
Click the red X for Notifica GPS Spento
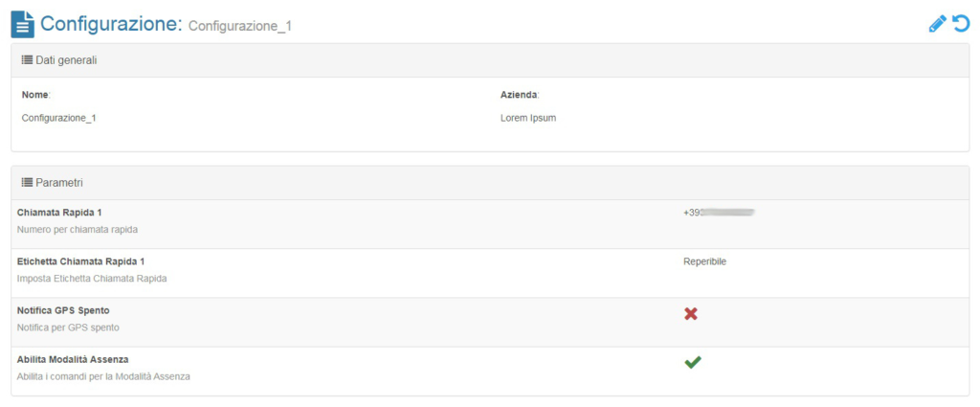pos(691,313)
